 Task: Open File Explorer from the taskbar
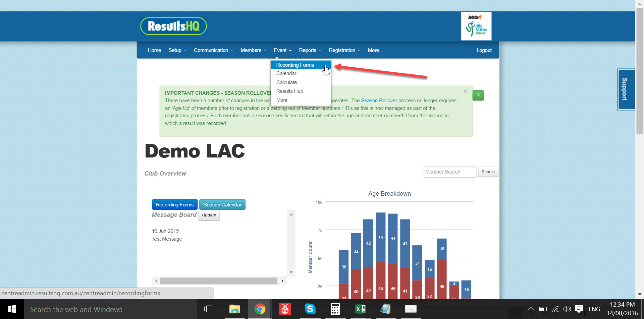(x=234, y=309)
